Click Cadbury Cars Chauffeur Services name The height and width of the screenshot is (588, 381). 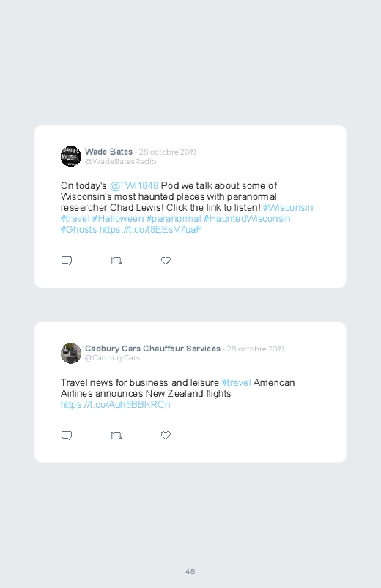(x=152, y=349)
